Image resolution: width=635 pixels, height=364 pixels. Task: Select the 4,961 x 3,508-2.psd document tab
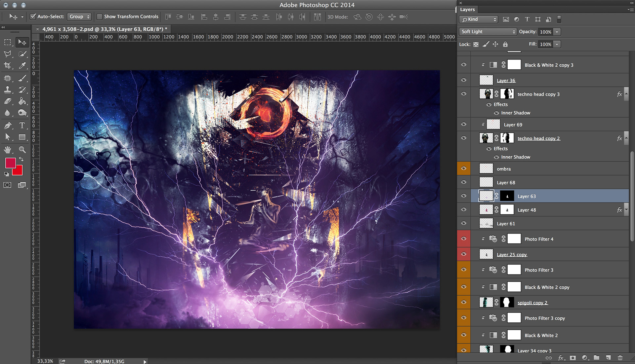(x=104, y=29)
